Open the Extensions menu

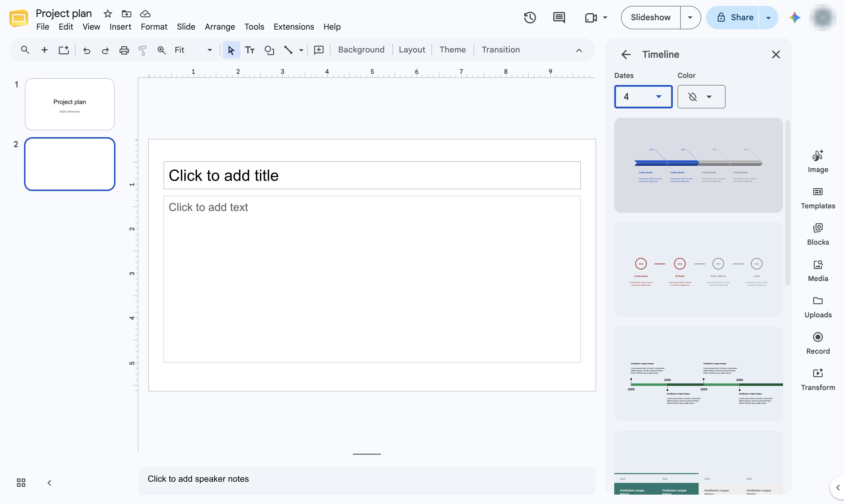(293, 26)
